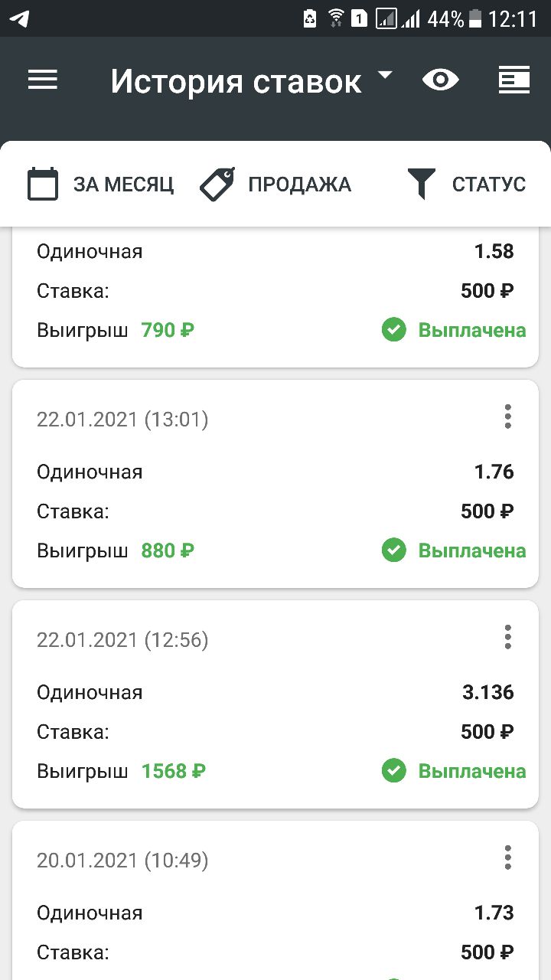Screen dimensions: 551x980
Task: Tap the История ставок title
Action: click(x=236, y=82)
